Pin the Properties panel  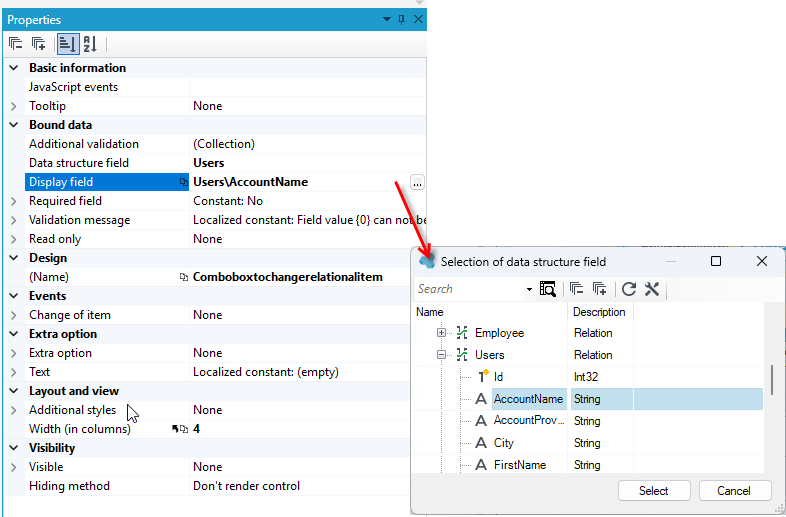(x=402, y=20)
